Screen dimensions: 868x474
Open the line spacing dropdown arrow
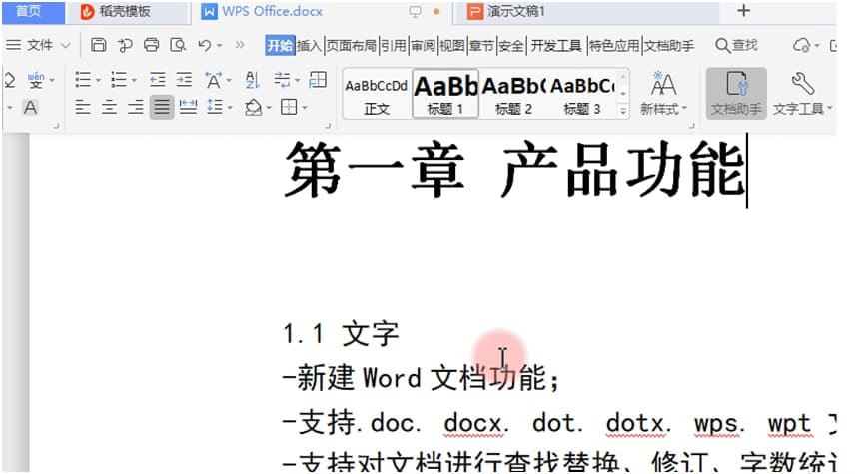tap(229, 108)
